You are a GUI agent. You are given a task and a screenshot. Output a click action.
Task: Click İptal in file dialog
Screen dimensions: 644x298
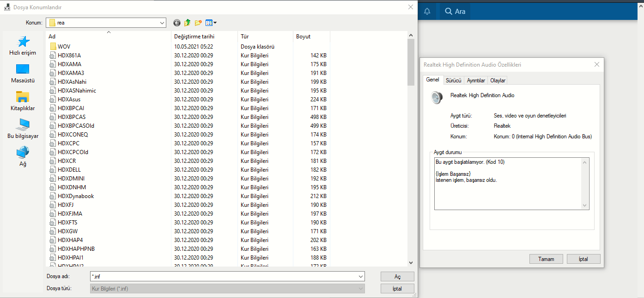pos(397,288)
